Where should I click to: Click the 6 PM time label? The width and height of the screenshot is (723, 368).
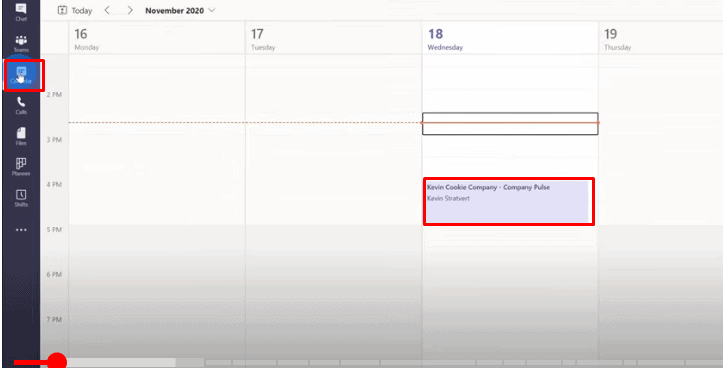[54, 274]
